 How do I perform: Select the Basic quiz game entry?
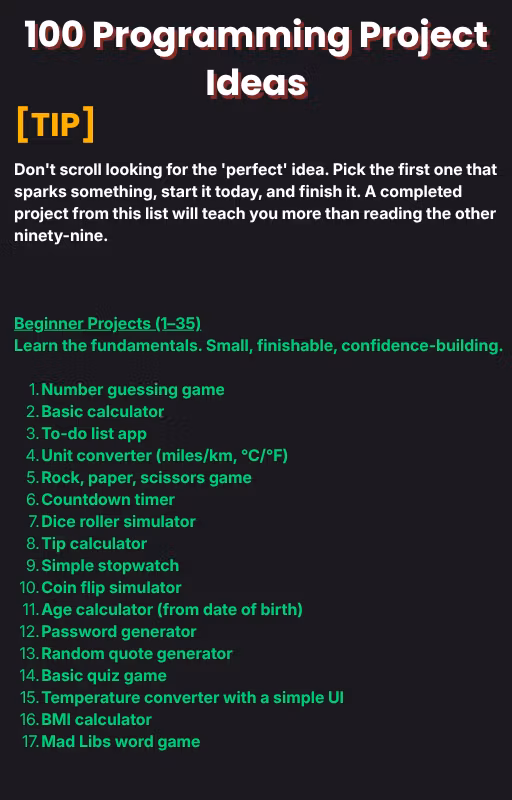click(x=104, y=676)
